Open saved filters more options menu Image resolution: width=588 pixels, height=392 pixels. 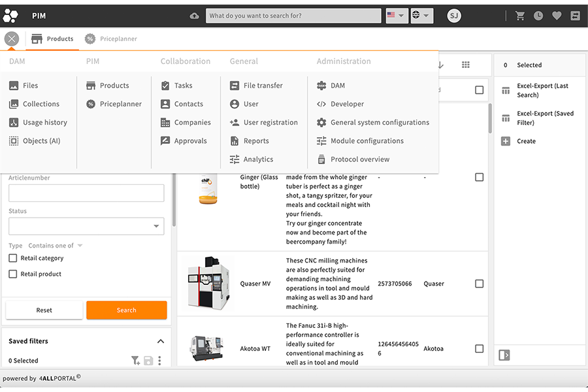[160, 361]
